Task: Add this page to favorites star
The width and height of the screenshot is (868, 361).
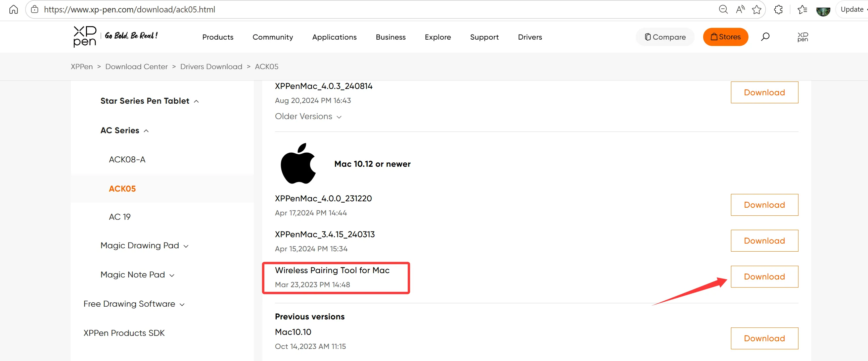Action: 757,9
